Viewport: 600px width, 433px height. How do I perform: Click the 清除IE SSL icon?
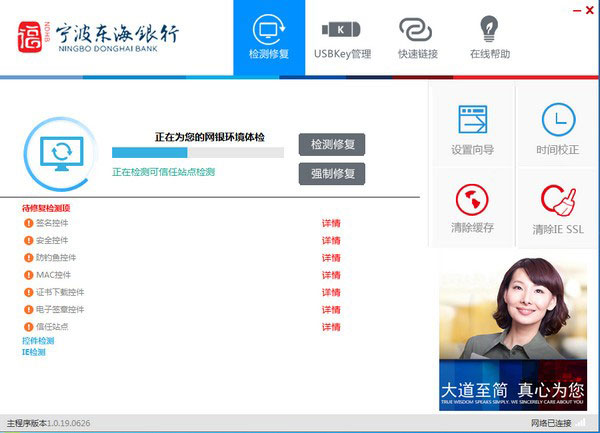click(x=558, y=207)
